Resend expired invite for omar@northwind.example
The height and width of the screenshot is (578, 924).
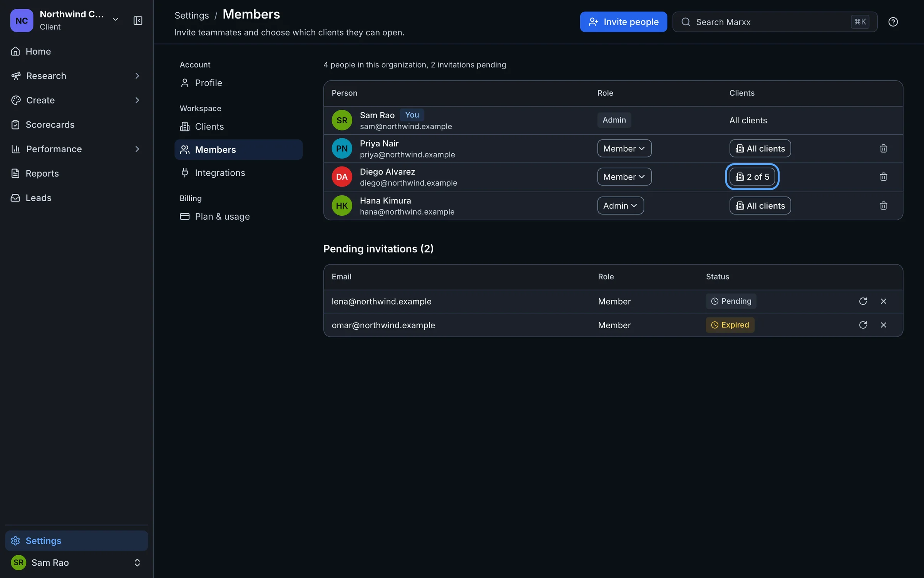[863, 325]
